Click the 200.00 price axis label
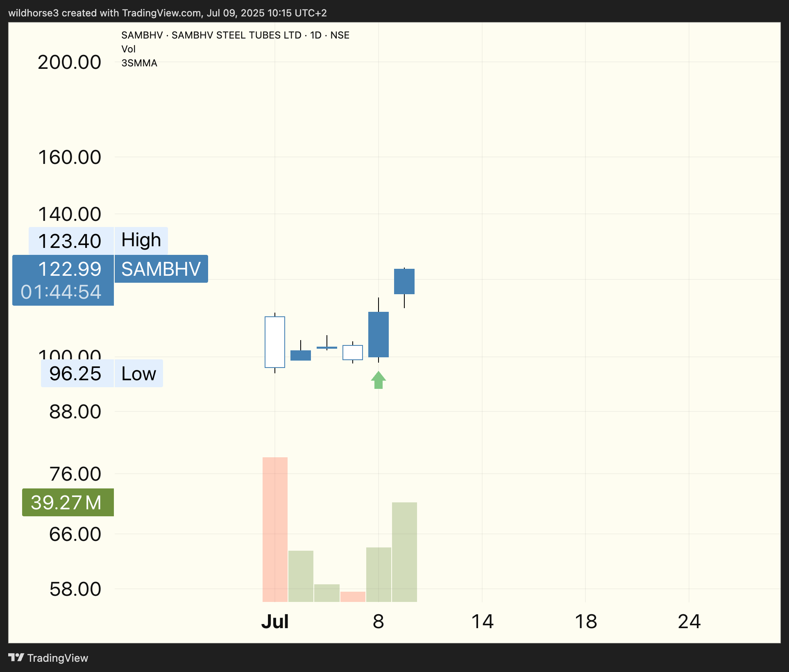The height and width of the screenshot is (672, 789). [70, 62]
